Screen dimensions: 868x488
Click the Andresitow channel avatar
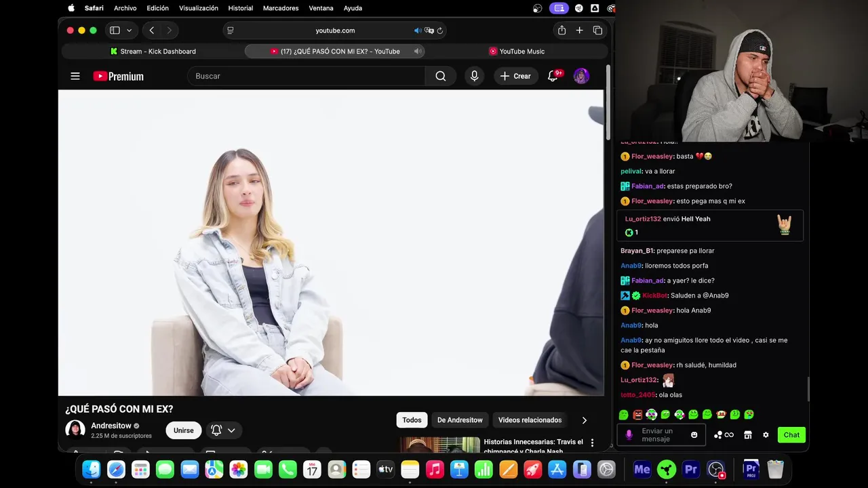pos(75,430)
